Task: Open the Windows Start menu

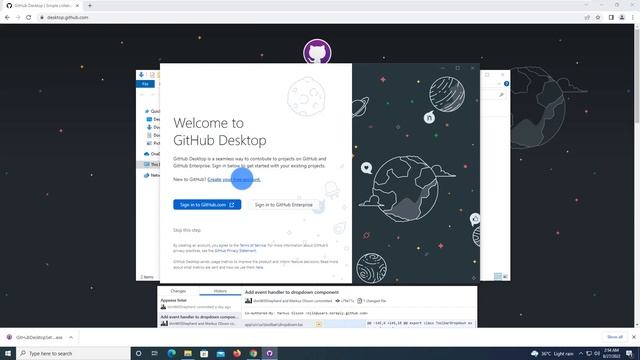Action: tap(8, 353)
